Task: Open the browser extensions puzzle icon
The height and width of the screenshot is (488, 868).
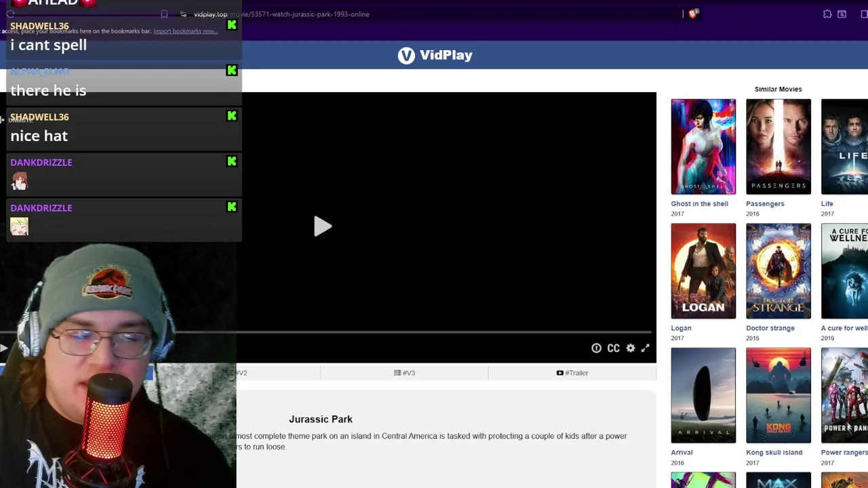Action: 827,14
